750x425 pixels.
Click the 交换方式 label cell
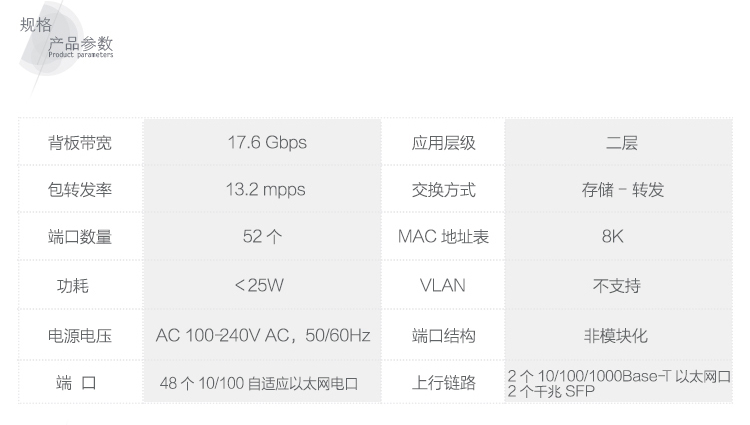pyautogui.click(x=443, y=190)
